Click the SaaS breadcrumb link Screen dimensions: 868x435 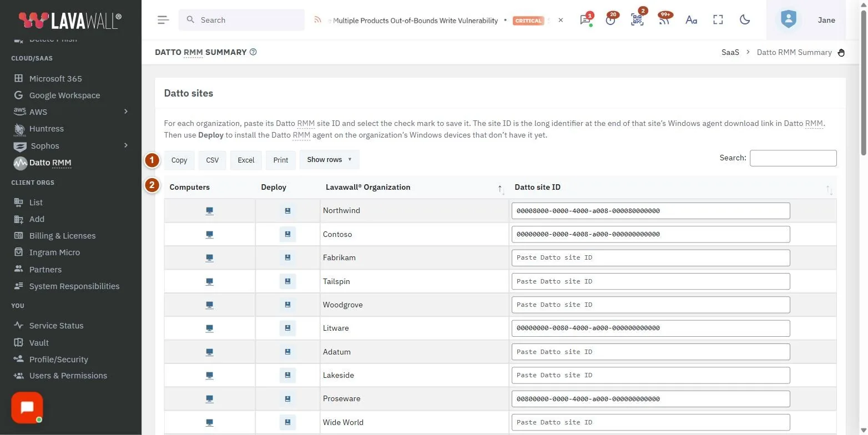(730, 52)
